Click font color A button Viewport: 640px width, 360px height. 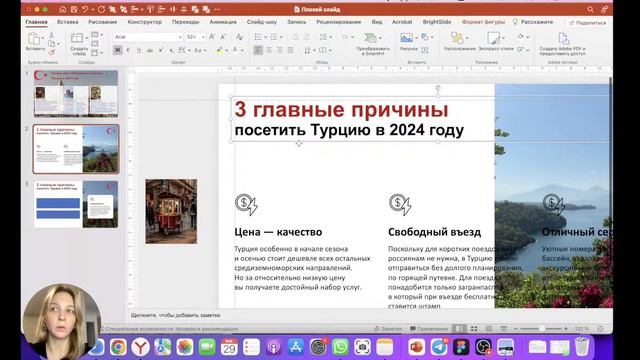235,50
